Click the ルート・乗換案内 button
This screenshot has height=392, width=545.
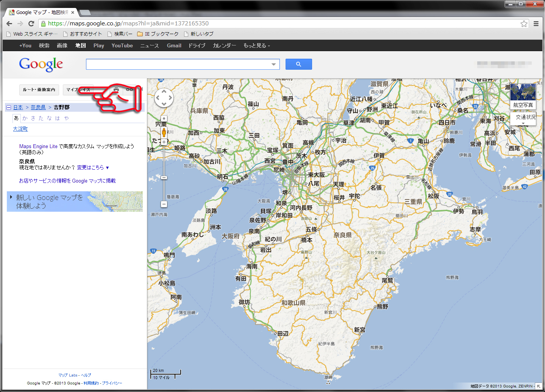click(39, 90)
